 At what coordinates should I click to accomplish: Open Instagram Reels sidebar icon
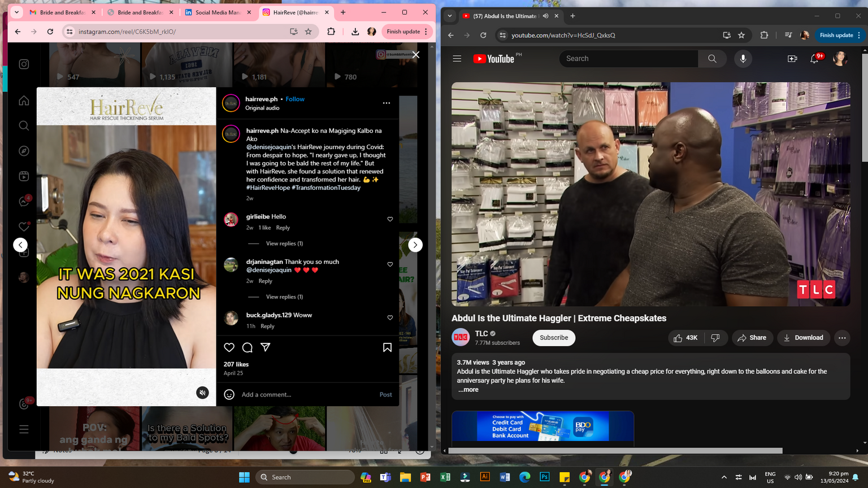tap(24, 176)
